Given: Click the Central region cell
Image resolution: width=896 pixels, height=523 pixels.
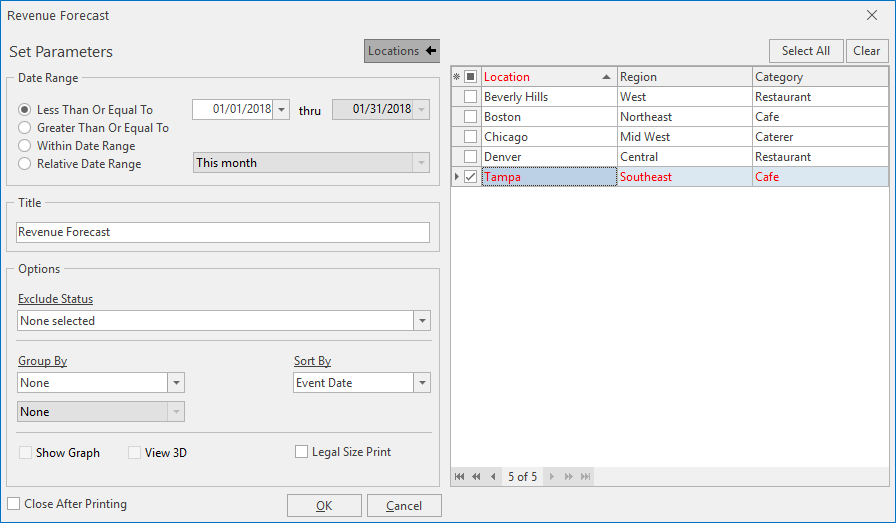Looking at the screenshot, I should pos(685,157).
